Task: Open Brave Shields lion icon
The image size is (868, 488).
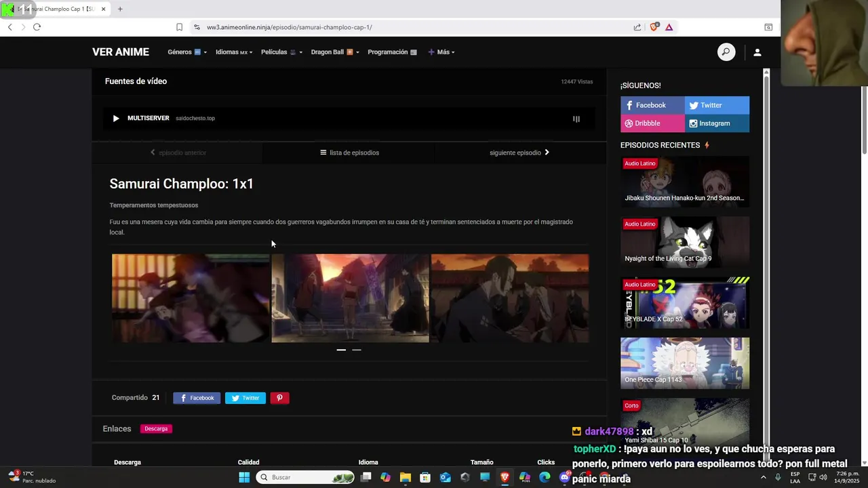Action: coord(654,27)
